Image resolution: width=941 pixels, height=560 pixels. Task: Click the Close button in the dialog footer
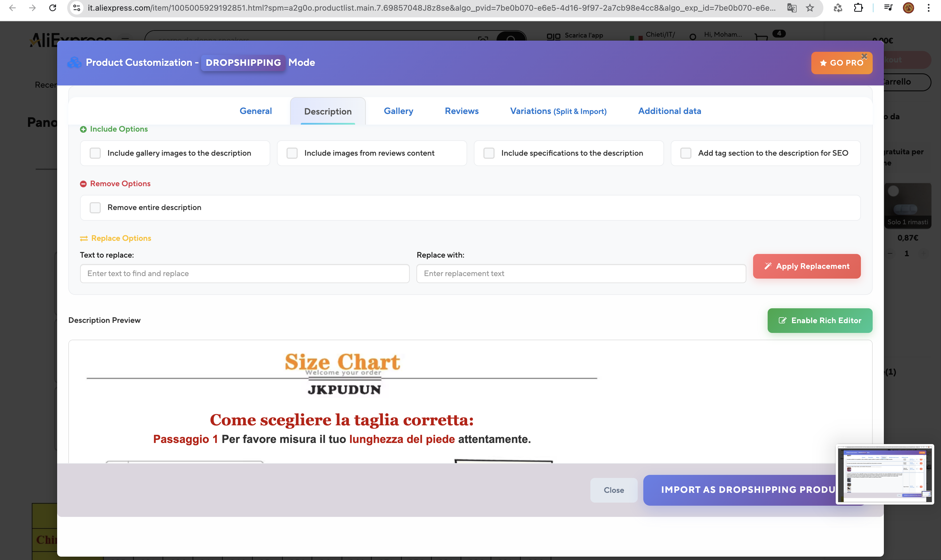pyautogui.click(x=614, y=490)
